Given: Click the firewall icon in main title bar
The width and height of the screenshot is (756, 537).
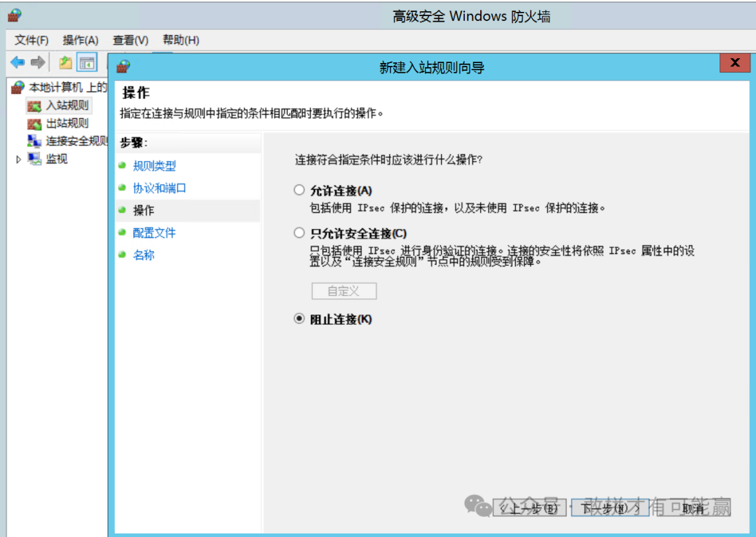Looking at the screenshot, I should pos(15,15).
